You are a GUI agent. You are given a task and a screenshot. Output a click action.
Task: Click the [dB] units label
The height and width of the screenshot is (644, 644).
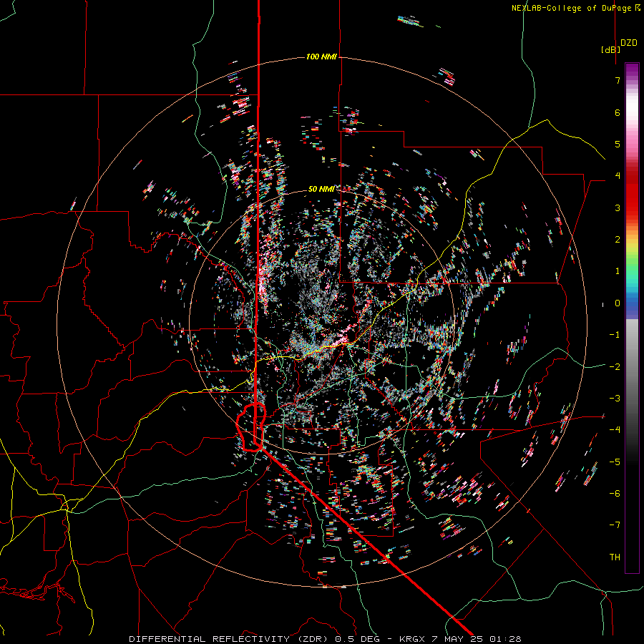(610, 49)
